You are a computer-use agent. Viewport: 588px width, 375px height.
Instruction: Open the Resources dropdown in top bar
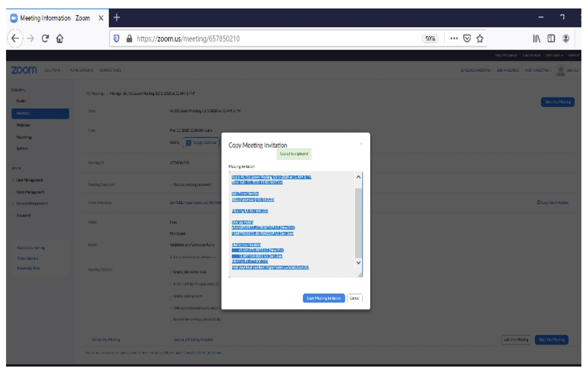point(554,55)
